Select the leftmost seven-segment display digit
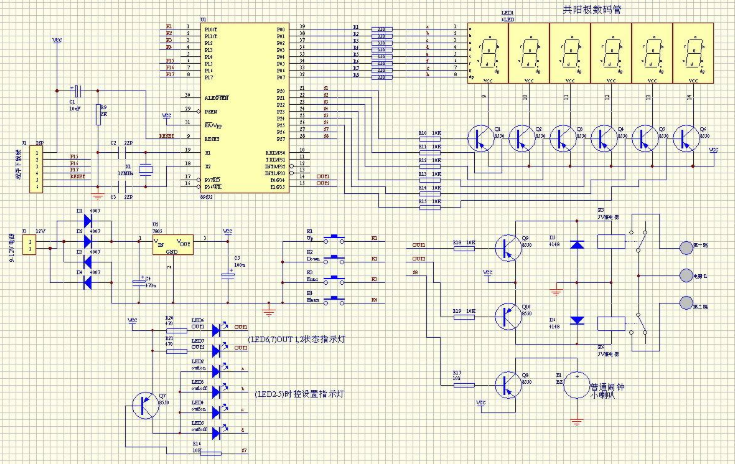This screenshot has width=735, height=464. pyautogui.click(x=488, y=53)
